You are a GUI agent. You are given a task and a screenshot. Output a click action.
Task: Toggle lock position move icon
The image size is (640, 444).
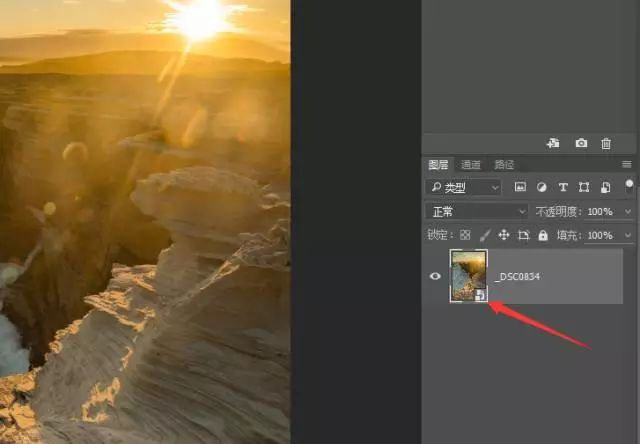[x=504, y=235]
